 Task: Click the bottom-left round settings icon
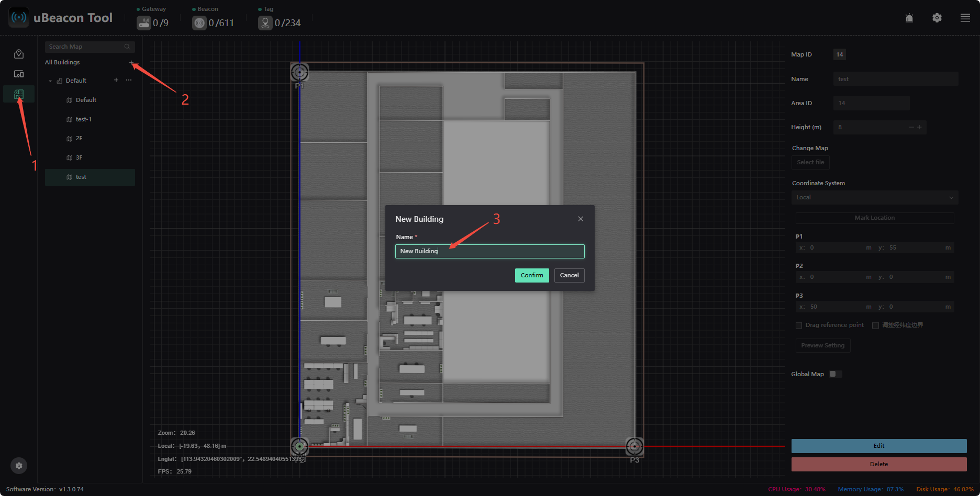[x=19, y=466]
